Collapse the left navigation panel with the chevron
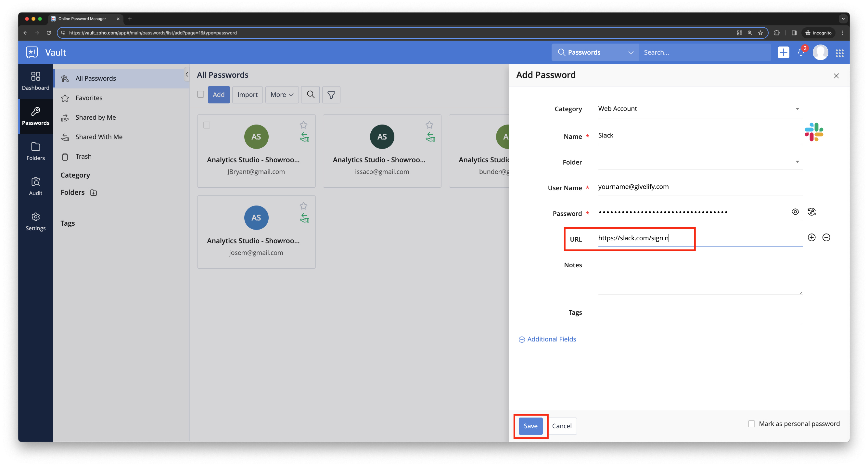 click(x=187, y=74)
